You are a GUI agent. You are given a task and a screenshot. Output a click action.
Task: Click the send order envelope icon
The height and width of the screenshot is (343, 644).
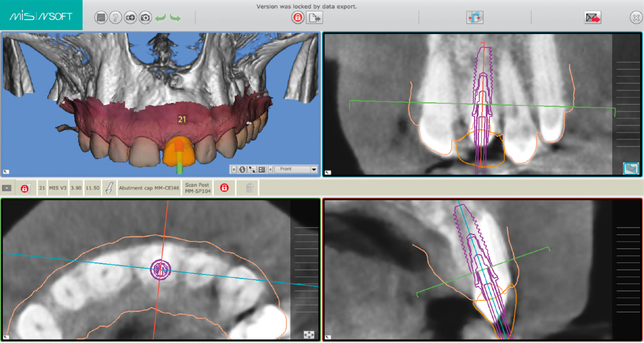592,18
